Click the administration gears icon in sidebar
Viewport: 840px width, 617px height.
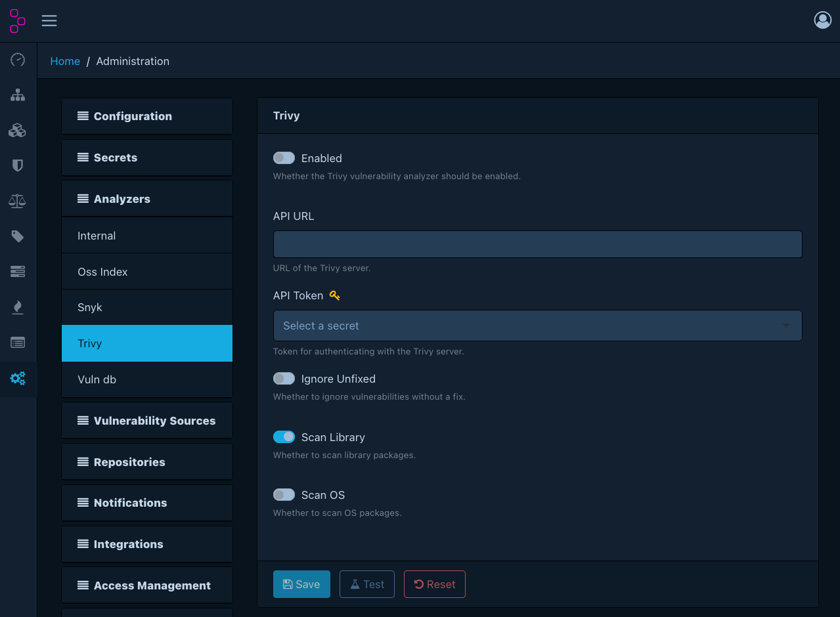(x=18, y=378)
